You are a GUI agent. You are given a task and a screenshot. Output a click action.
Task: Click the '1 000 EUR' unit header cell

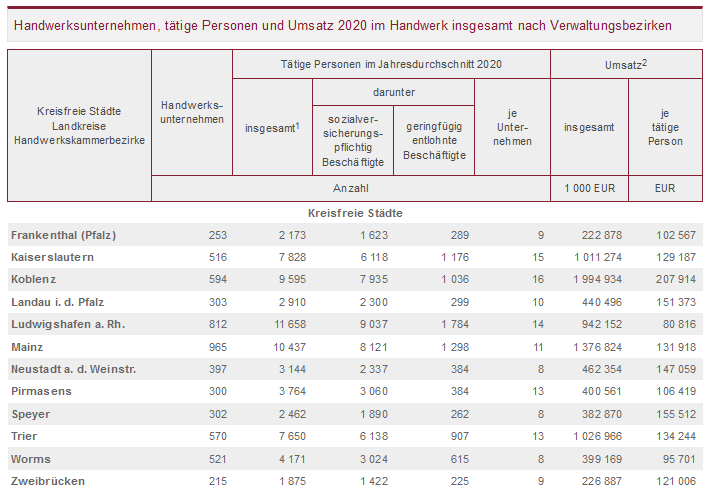(x=588, y=188)
